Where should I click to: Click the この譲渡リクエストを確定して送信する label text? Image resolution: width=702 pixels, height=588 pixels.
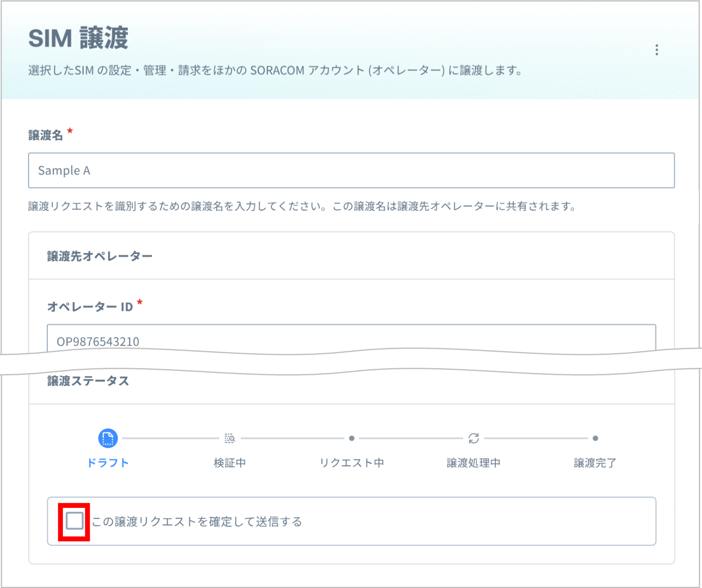(x=197, y=521)
